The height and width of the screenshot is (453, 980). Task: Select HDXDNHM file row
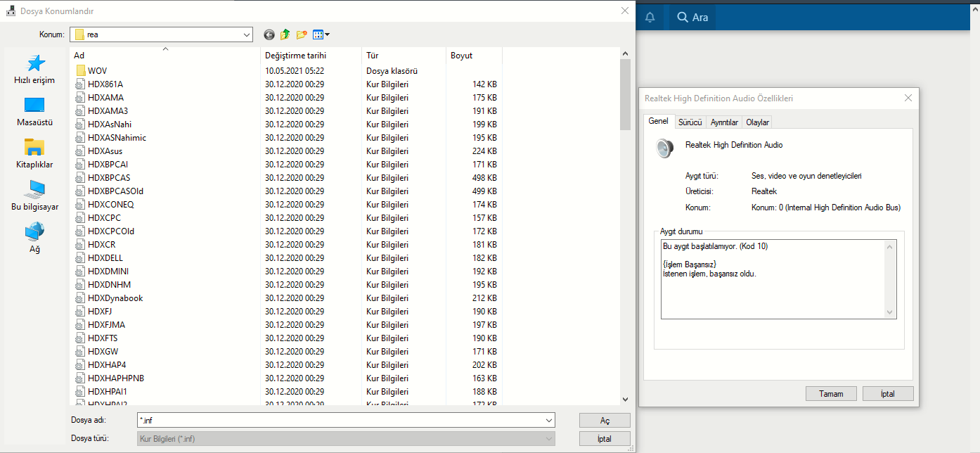(x=288, y=285)
